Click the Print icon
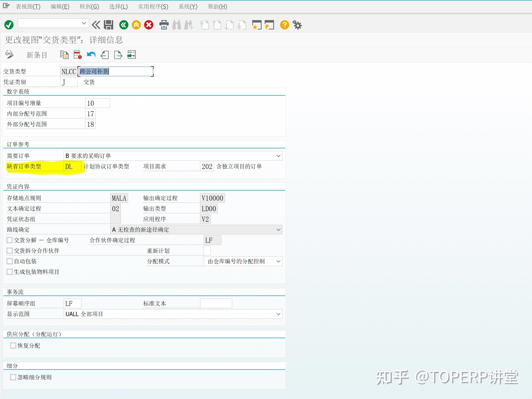 pos(164,25)
